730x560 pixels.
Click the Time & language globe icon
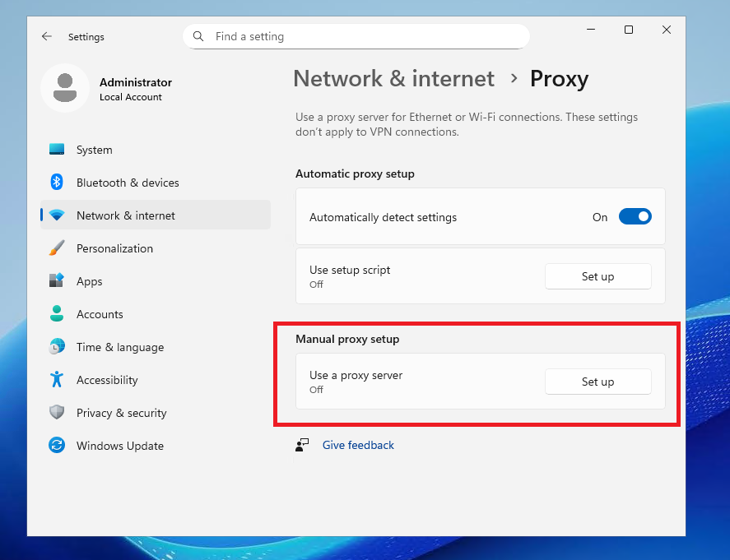point(57,346)
